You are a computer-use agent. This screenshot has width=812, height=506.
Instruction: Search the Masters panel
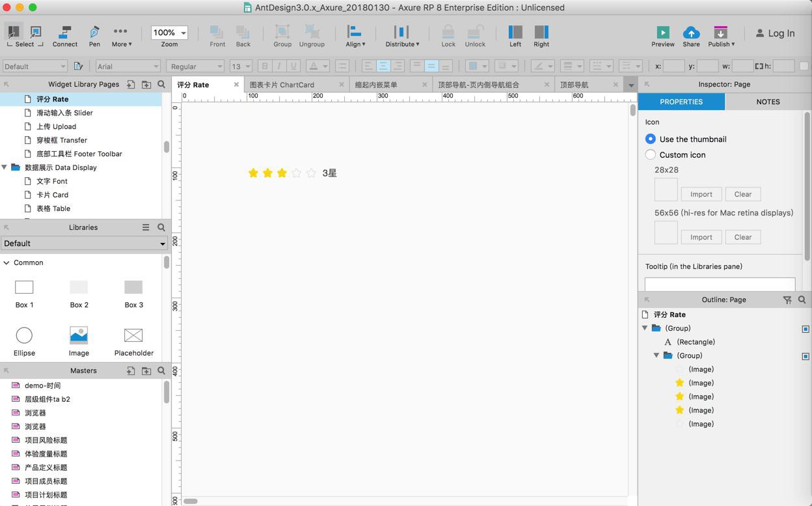pos(161,371)
